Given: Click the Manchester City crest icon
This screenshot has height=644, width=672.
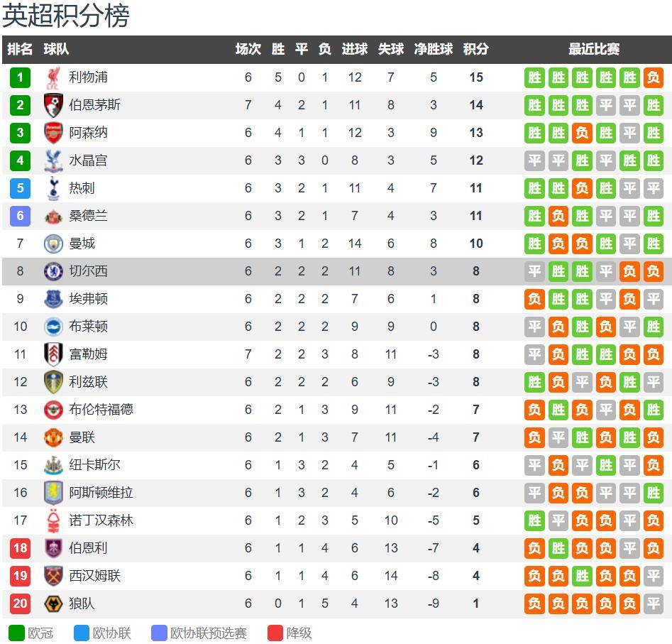Looking at the screenshot, I should 53,244.
